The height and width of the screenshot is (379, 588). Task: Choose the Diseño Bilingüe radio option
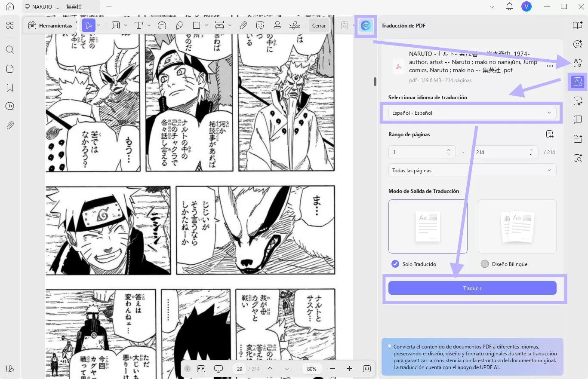click(485, 264)
